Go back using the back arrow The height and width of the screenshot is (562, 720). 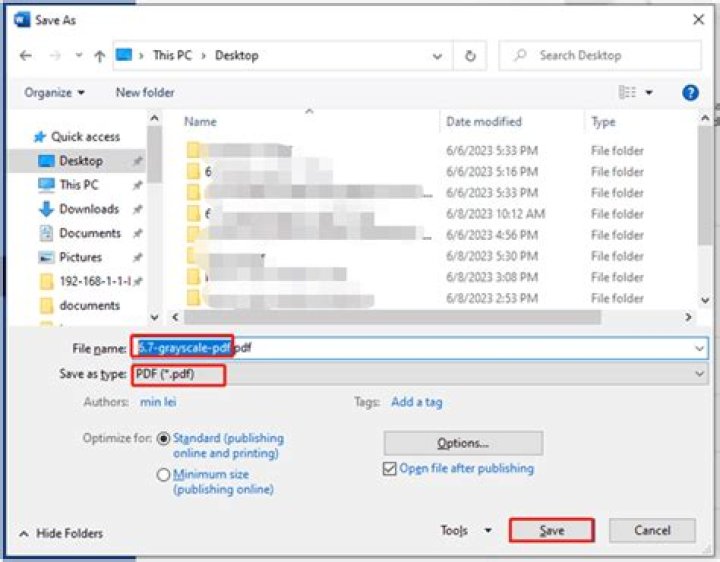pos(26,56)
